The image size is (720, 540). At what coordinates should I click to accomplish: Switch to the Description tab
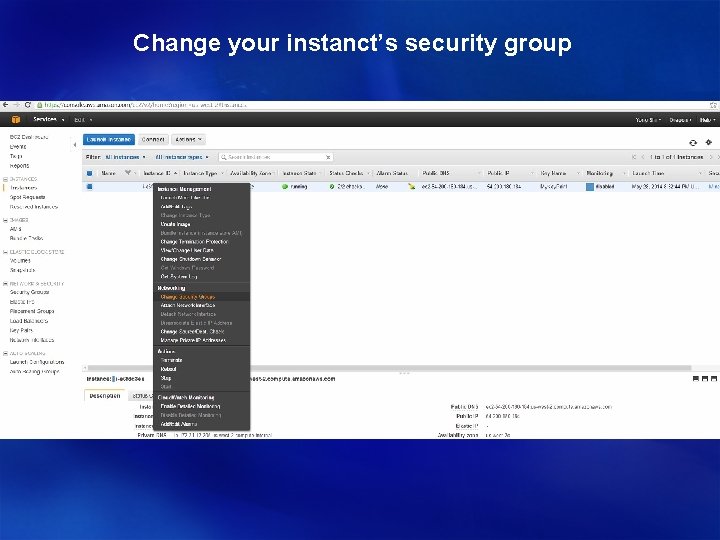(105, 396)
